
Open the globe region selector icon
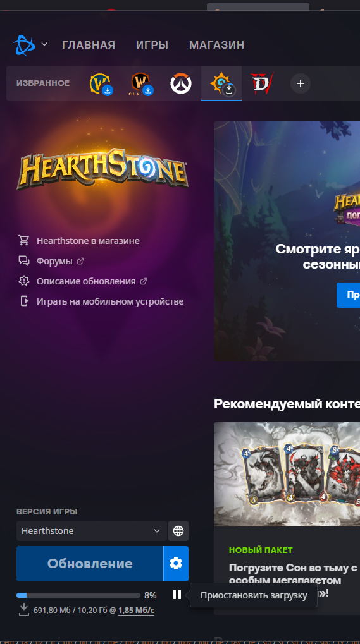178,531
